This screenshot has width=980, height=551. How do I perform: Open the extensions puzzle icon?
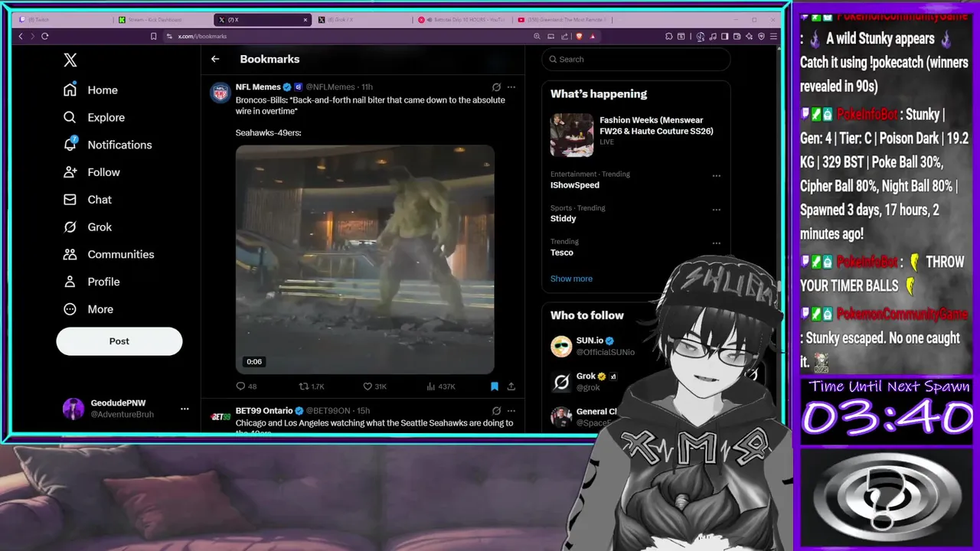tap(669, 36)
